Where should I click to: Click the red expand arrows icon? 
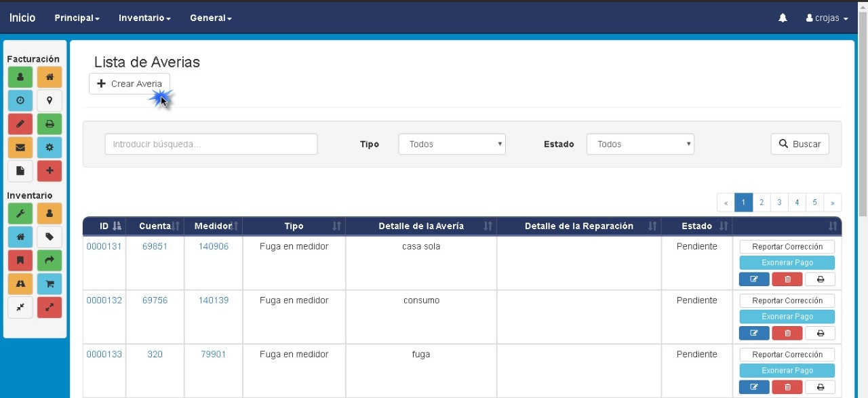coord(50,307)
